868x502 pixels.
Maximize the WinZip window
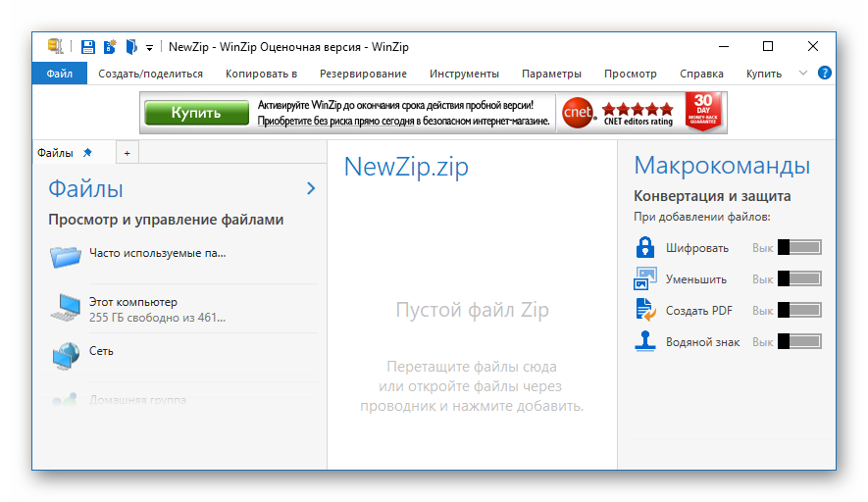pyautogui.click(x=768, y=46)
